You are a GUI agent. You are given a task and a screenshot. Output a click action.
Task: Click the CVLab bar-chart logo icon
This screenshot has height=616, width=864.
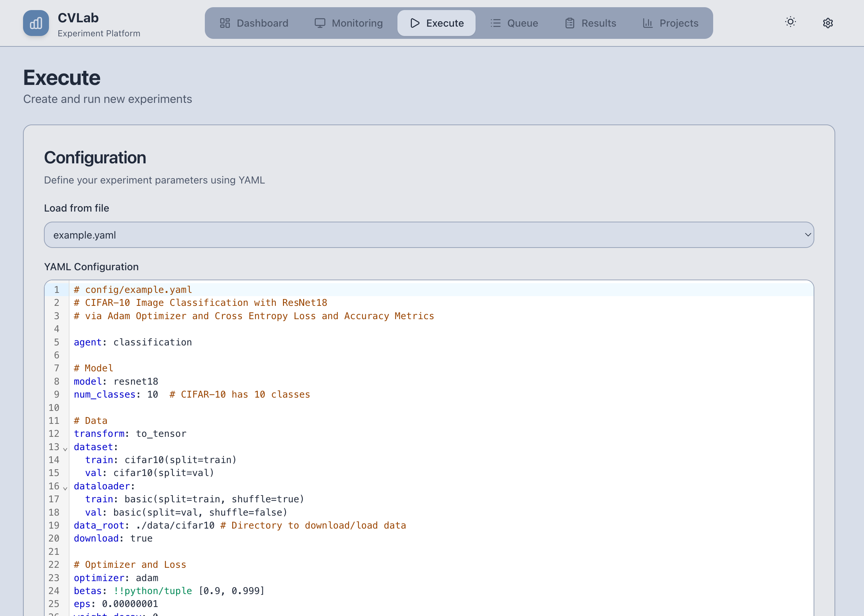coord(36,23)
